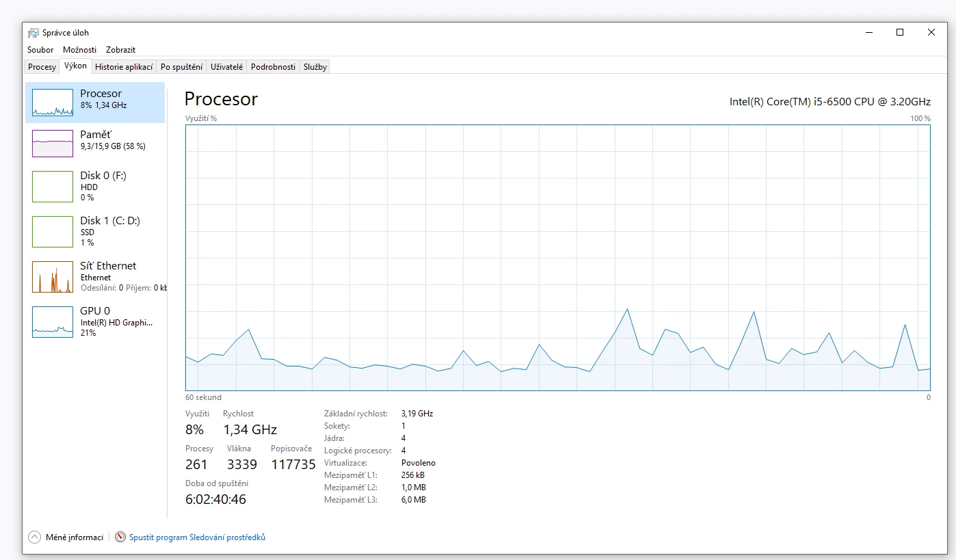Select the Síť Ethernet graph thumbnail

pyautogui.click(x=53, y=277)
